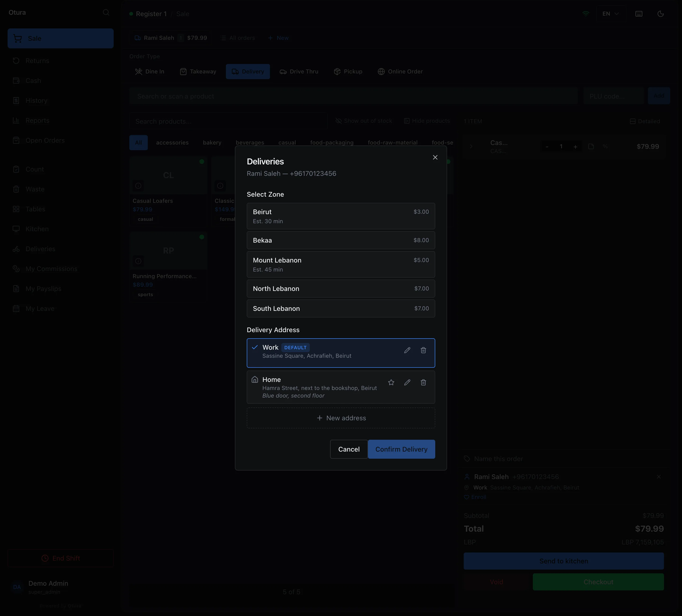Increase Casual Loafers quantity with plus
This screenshot has height=616, width=682.
575,147
